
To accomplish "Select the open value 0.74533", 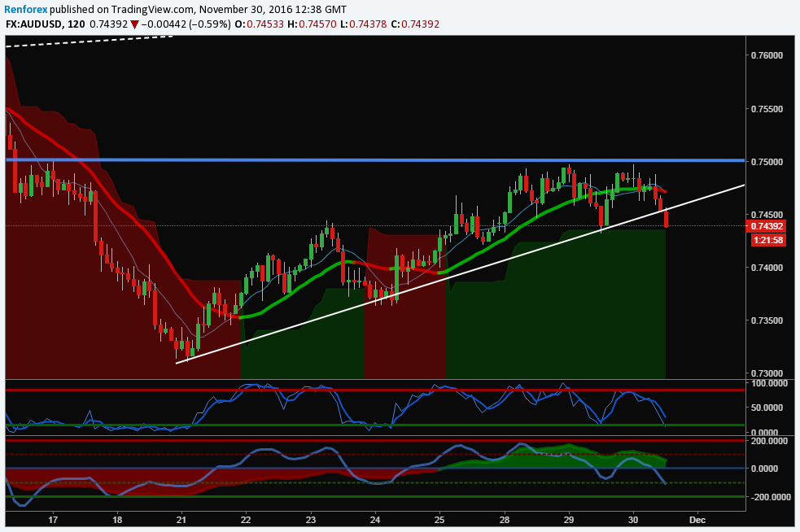I will [264, 24].
